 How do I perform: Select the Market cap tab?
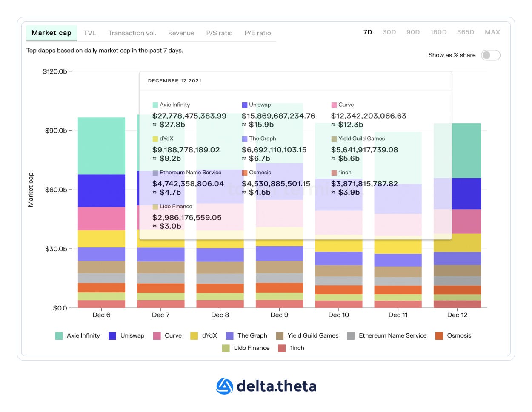(x=51, y=33)
